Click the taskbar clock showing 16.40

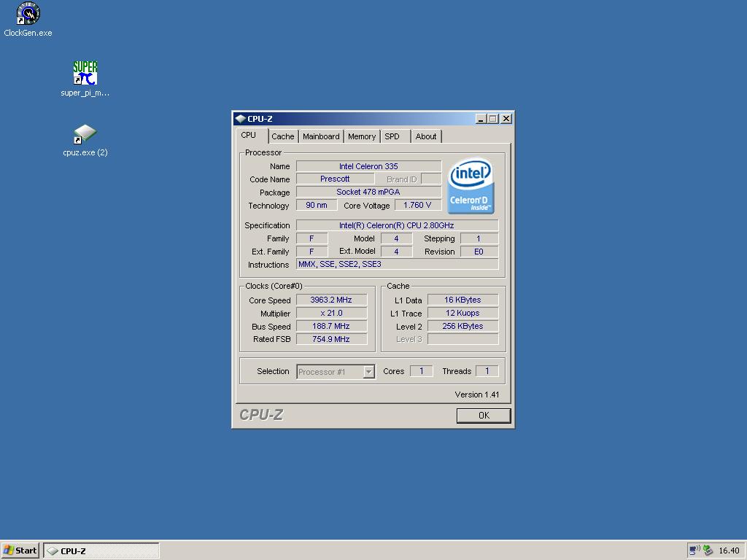click(x=729, y=551)
